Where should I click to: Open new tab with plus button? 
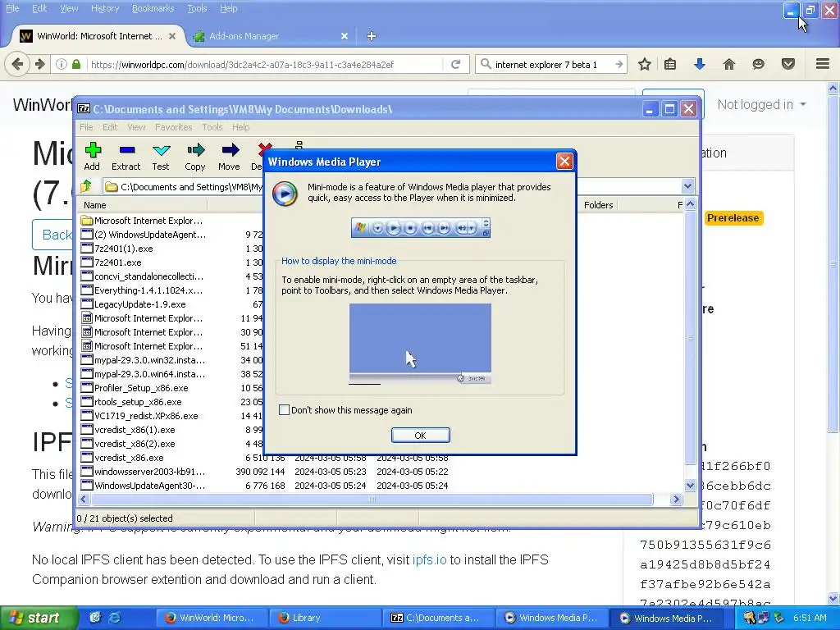click(372, 36)
